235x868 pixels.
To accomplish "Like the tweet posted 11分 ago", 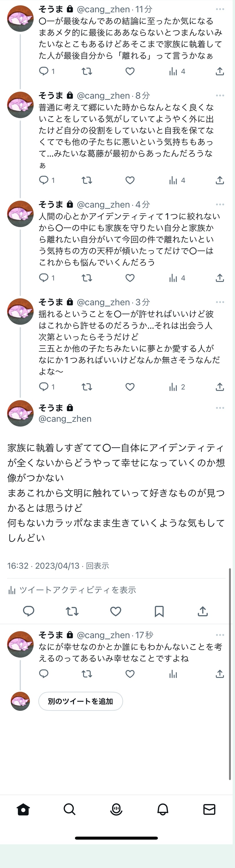I will tap(130, 72).
